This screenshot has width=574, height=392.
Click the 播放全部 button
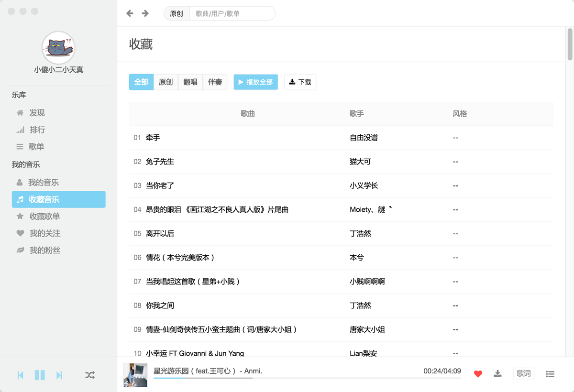tap(256, 82)
